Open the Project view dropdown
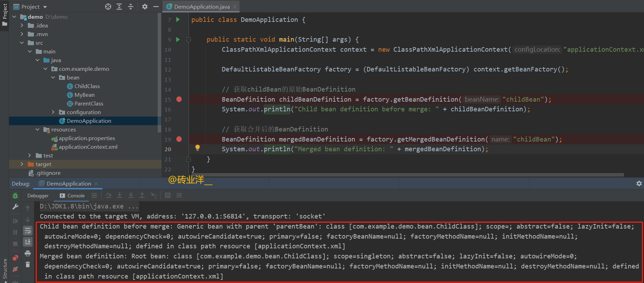Screen dimensions: 644x283 (x=34, y=7)
